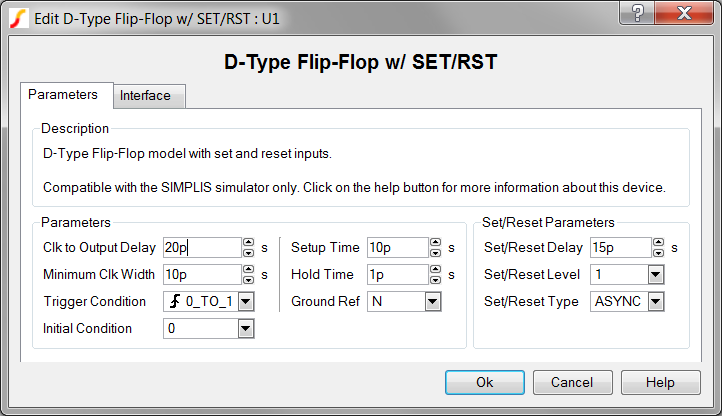Expand the Set/Reset Level dropdown
This screenshot has width=722, height=416.
[656, 275]
